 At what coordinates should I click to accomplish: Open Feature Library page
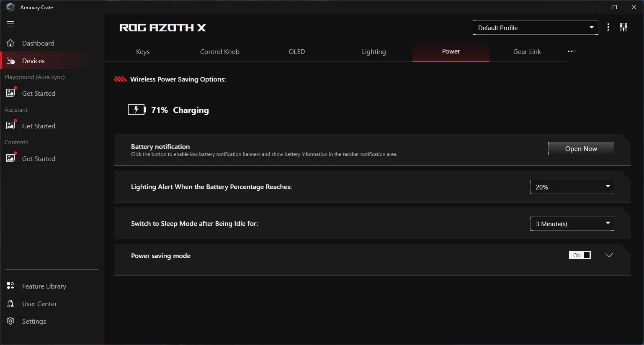pyautogui.click(x=44, y=286)
